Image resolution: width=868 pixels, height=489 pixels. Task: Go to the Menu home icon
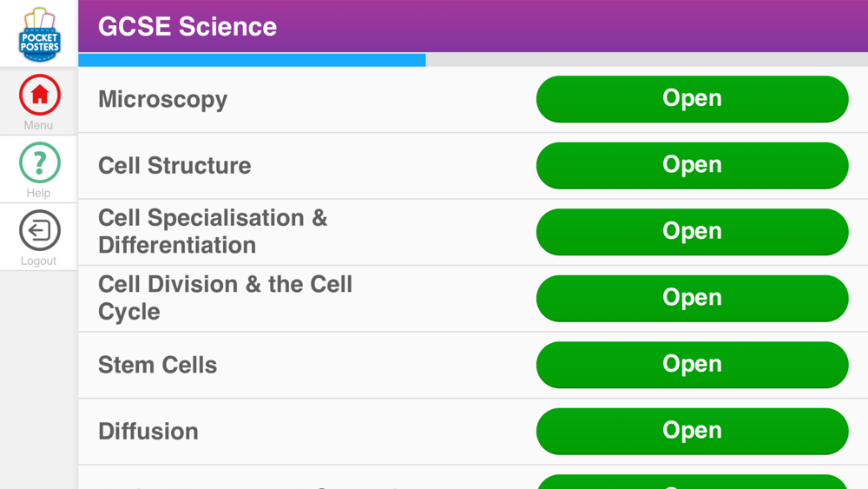click(39, 96)
